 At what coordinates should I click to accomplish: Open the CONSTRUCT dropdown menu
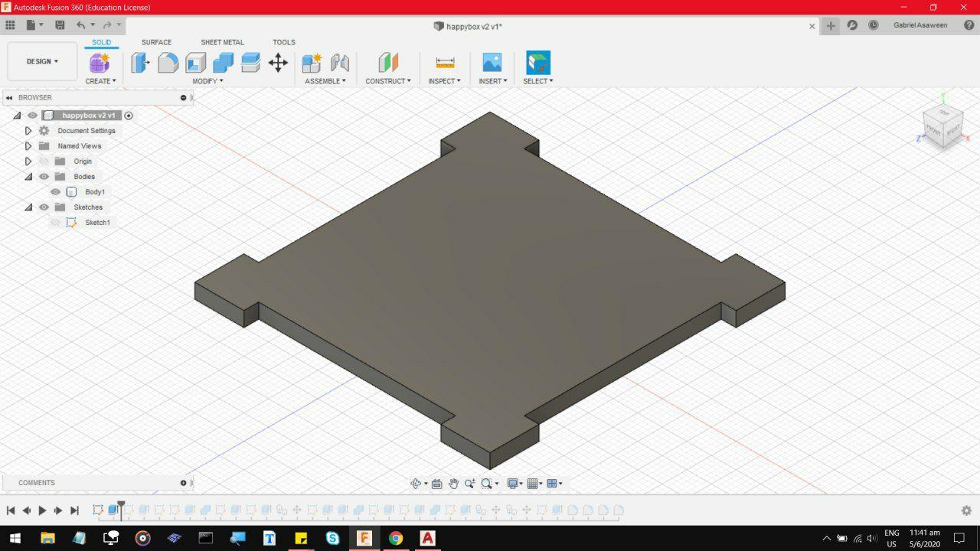388,81
